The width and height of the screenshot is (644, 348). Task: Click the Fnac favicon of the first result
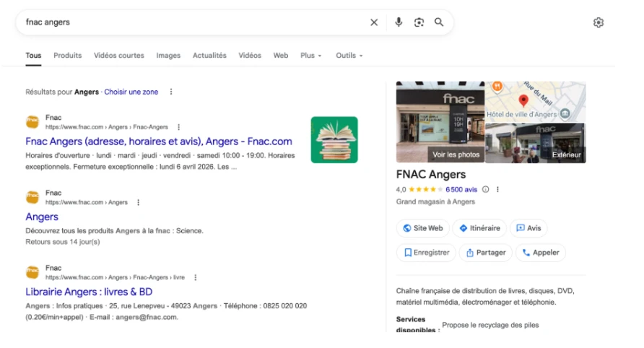pos(32,121)
